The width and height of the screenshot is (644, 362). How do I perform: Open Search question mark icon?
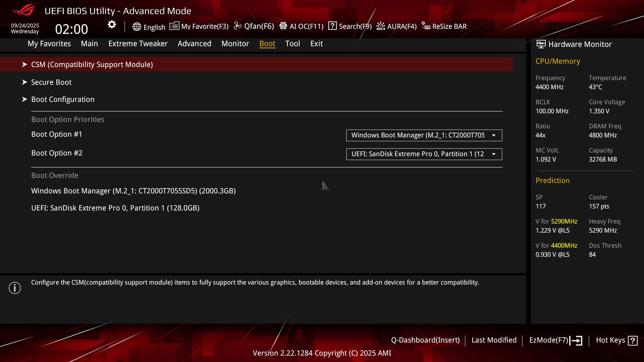pos(332,26)
